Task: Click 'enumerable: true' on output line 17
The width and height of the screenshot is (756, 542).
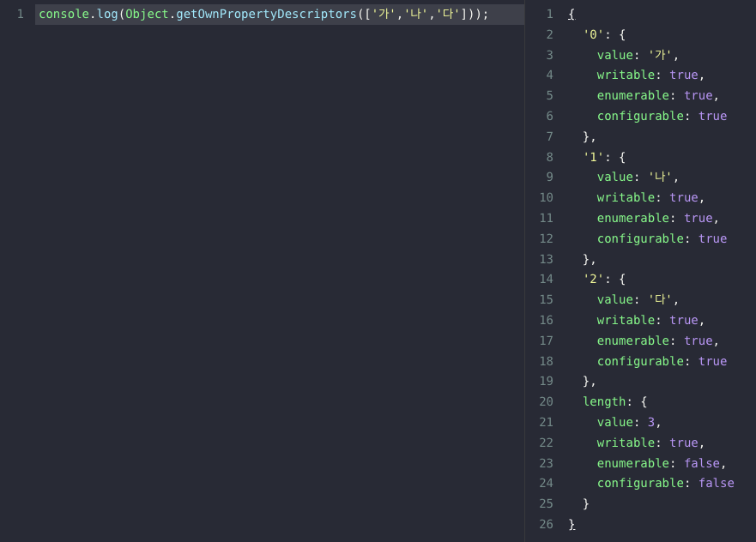Action: coord(655,340)
